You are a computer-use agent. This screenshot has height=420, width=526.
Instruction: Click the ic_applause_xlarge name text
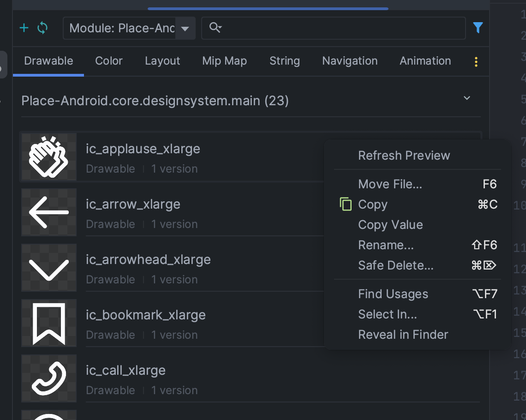click(x=143, y=149)
